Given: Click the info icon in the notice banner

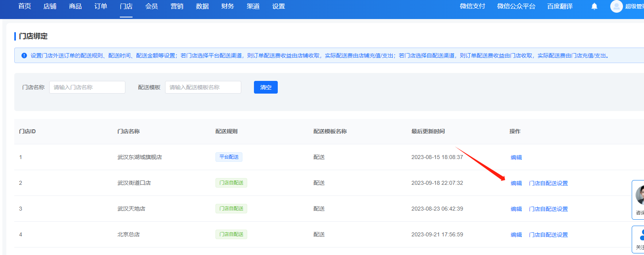Looking at the screenshot, I should point(24,56).
